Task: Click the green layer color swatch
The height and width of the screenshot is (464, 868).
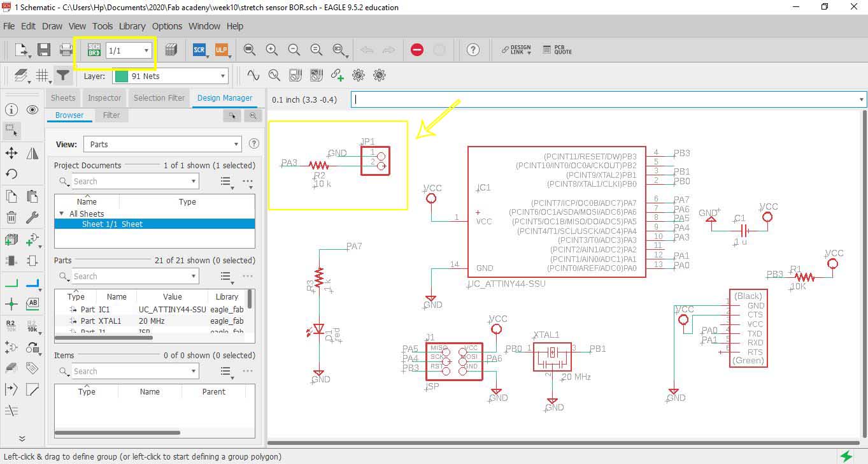Action: coord(121,76)
